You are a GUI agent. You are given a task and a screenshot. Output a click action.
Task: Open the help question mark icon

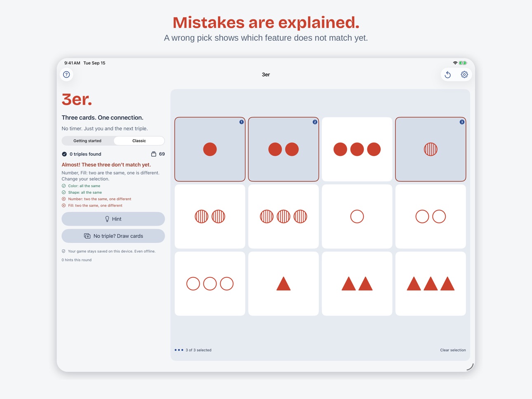pos(66,75)
